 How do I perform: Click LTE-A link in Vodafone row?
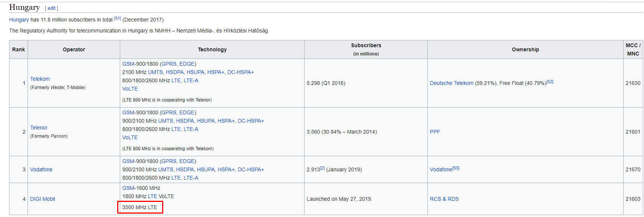(x=191, y=178)
